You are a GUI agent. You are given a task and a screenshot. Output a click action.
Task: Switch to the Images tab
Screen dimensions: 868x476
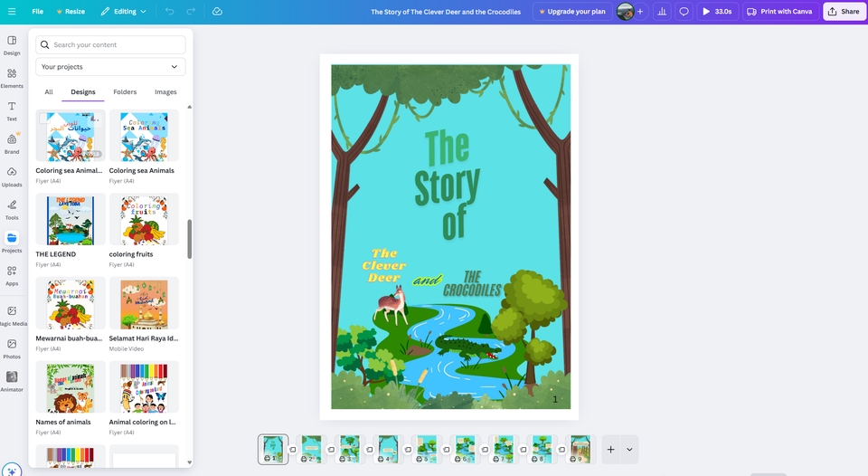[x=165, y=92]
